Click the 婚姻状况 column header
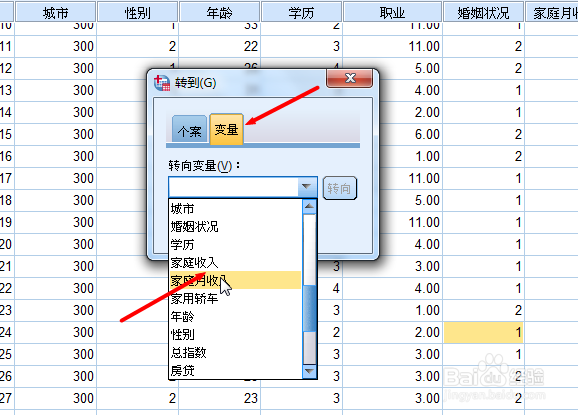 [484, 12]
